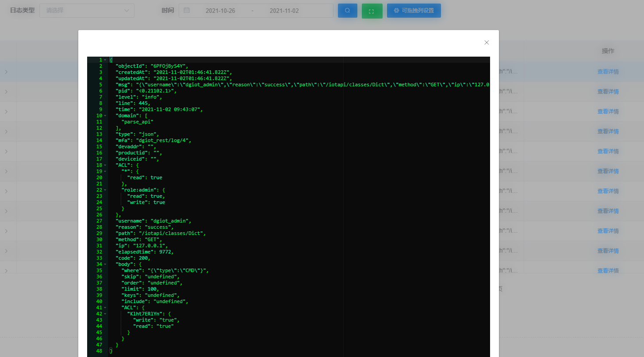The width and height of the screenshot is (644, 357).
Task: Collapse the "domain" array fold at line 10
Action: (105, 115)
